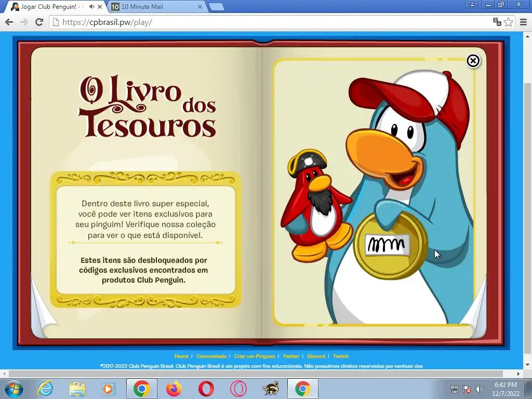Open the outlined pink Opera icon
Image resolution: width=532 pixels, height=399 pixels.
[x=238, y=389]
